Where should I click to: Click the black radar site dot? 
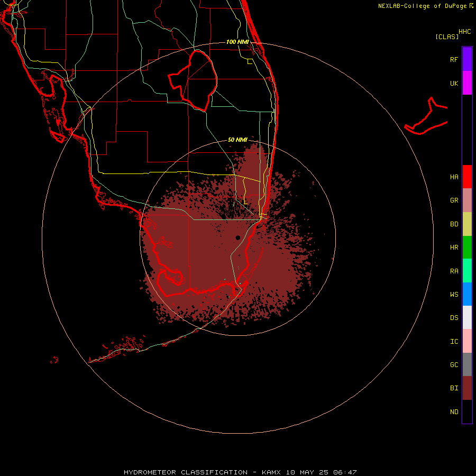pos(237,237)
